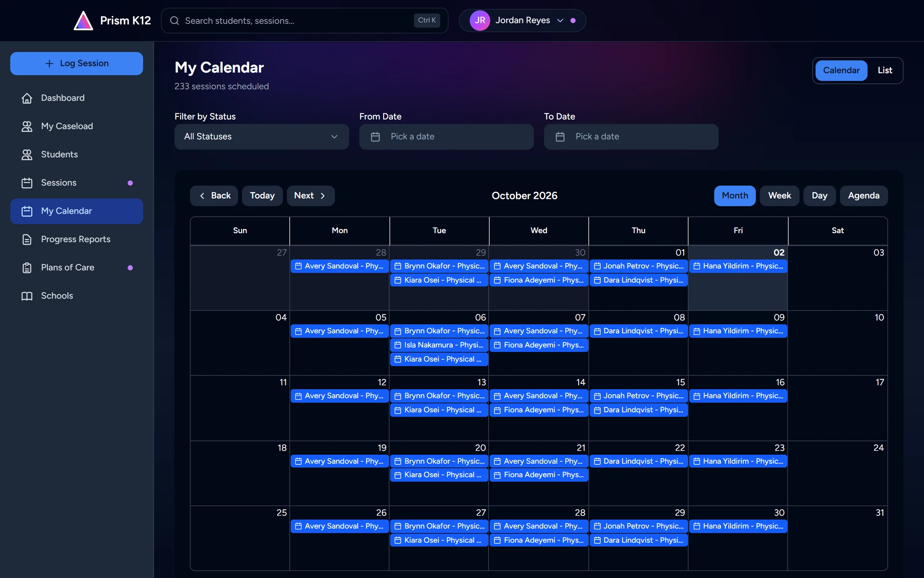Viewport: 924px width, 578px height.
Task: Click calendar icon in To Date field
Action: point(560,137)
